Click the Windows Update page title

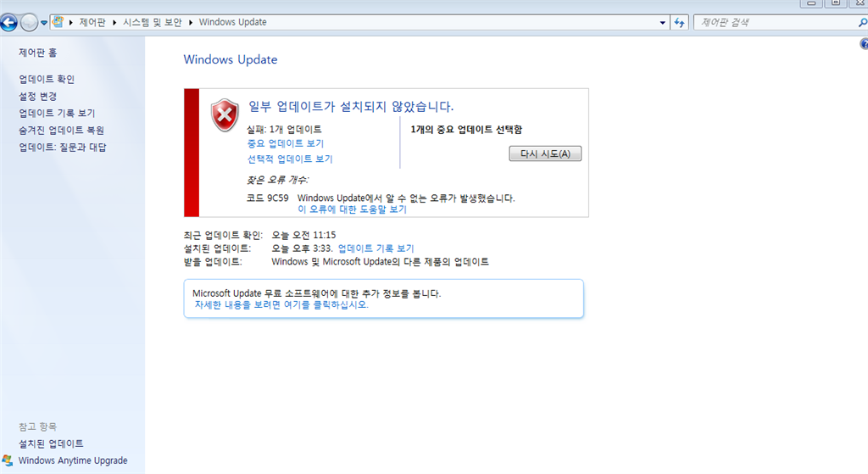(231, 60)
